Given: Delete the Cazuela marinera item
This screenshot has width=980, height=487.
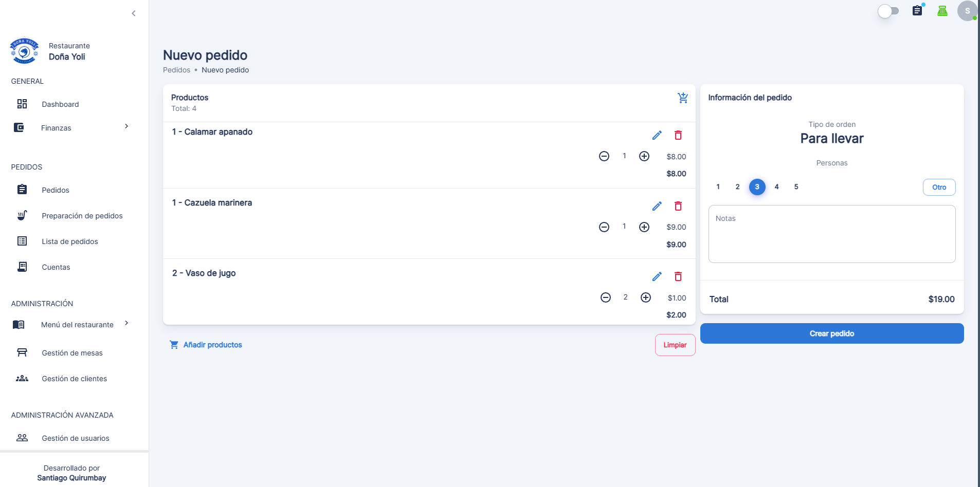Looking at the screenshot, I should tap(678, 206).
